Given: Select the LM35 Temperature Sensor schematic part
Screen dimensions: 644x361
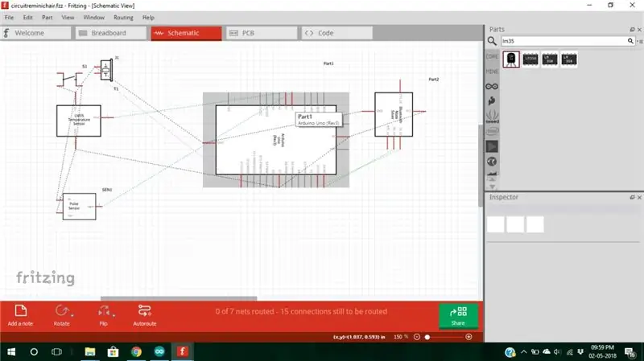Looking at the screenshot, I should pos(79,121).
